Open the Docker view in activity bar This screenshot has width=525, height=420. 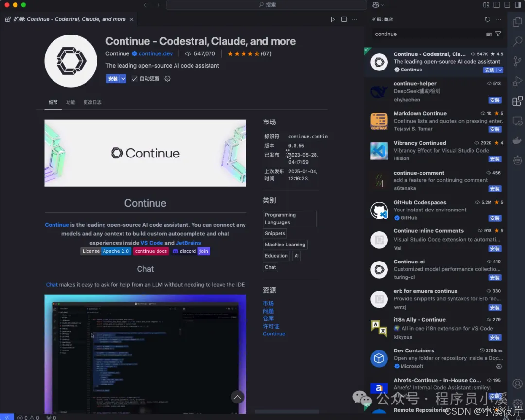(517, 140)
